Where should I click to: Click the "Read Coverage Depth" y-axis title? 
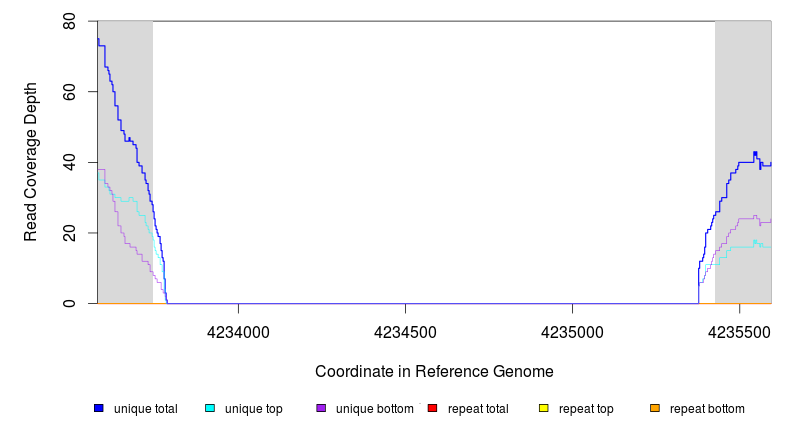pyautogui.click(x=31, y=162)
